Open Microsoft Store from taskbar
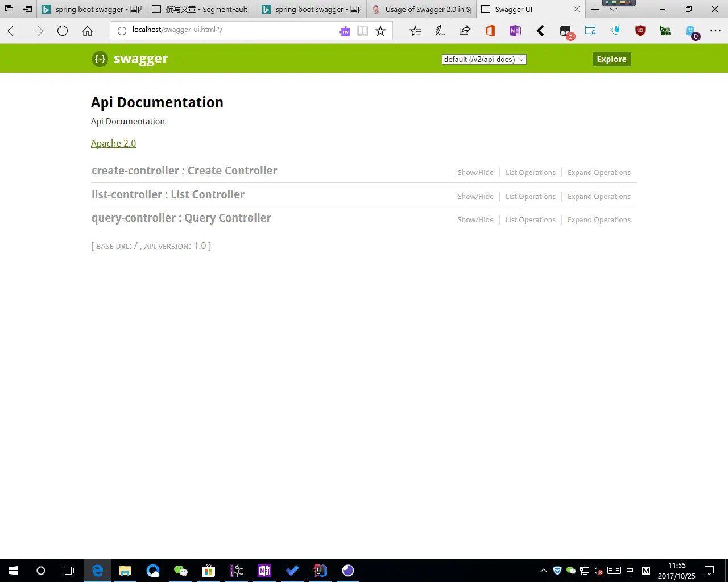This screenshot has height=582, width=728. click(209, 571)
